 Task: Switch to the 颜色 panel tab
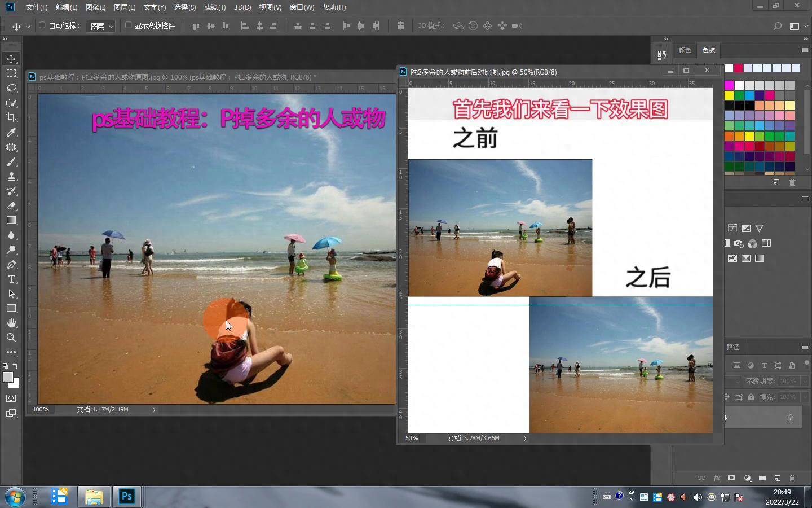tap(685, 50)
